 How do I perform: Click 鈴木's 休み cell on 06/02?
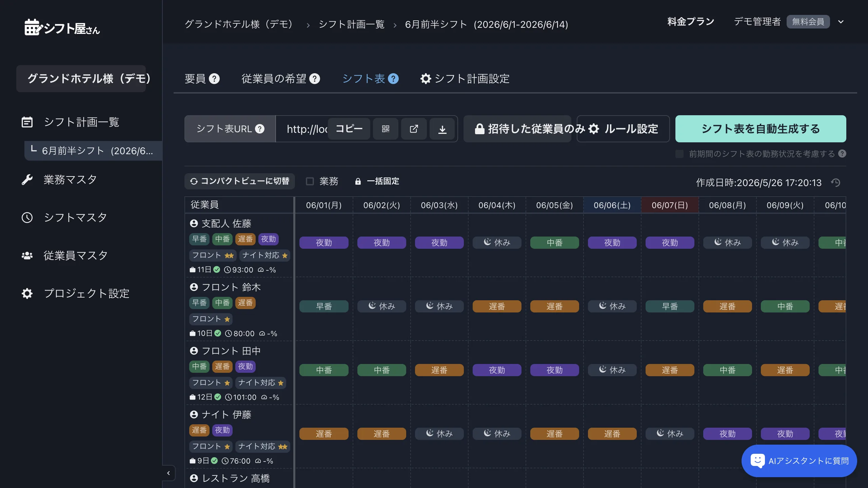[381, 306]
